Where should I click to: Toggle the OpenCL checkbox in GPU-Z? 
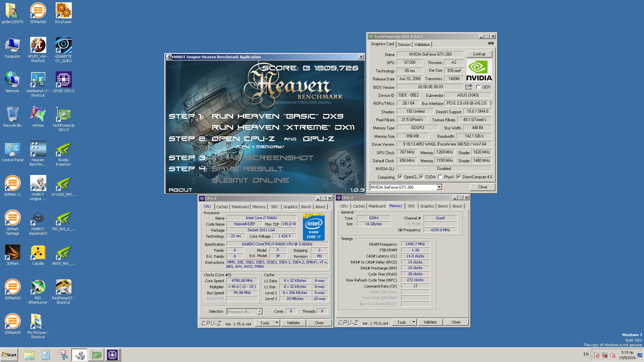pos(400,177)
